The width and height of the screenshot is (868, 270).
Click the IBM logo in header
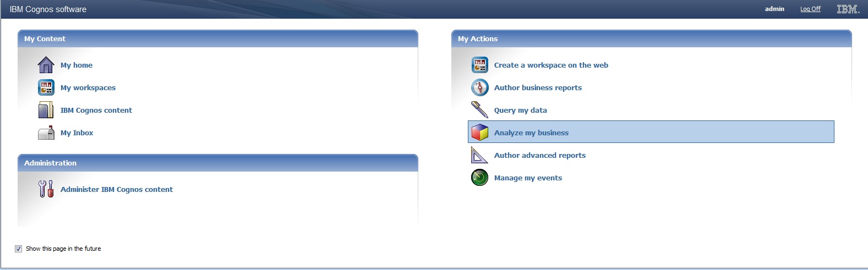pos(848,9)
